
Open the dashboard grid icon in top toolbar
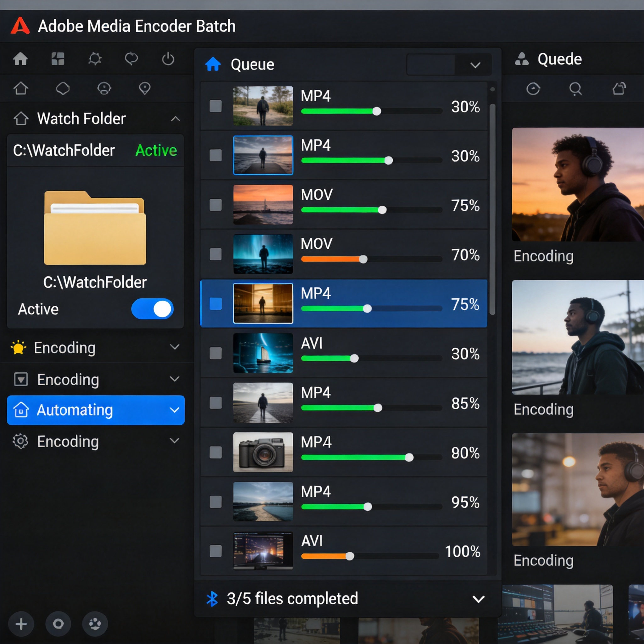[x=58, y=59]
